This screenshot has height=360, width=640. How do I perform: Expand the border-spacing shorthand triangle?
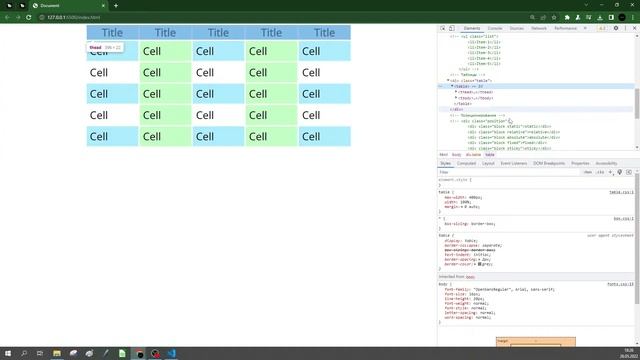pos(479,260)
